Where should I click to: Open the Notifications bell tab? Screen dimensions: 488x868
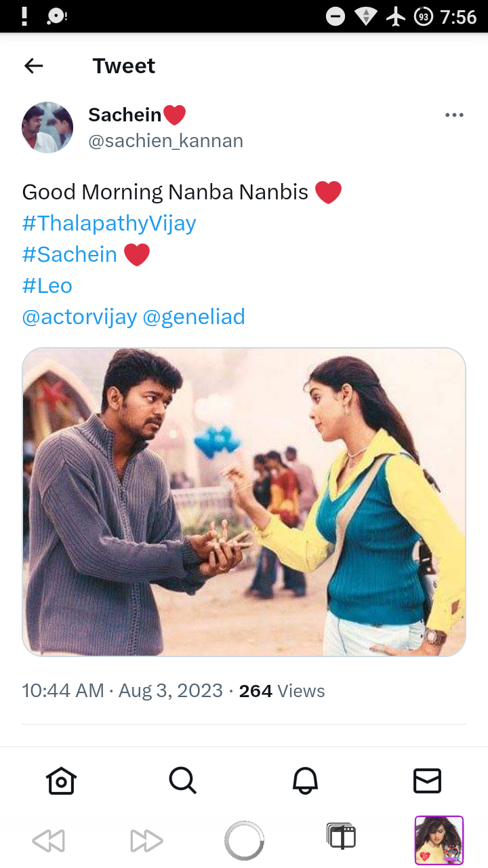pyautogui.click(x=305, y=781)
